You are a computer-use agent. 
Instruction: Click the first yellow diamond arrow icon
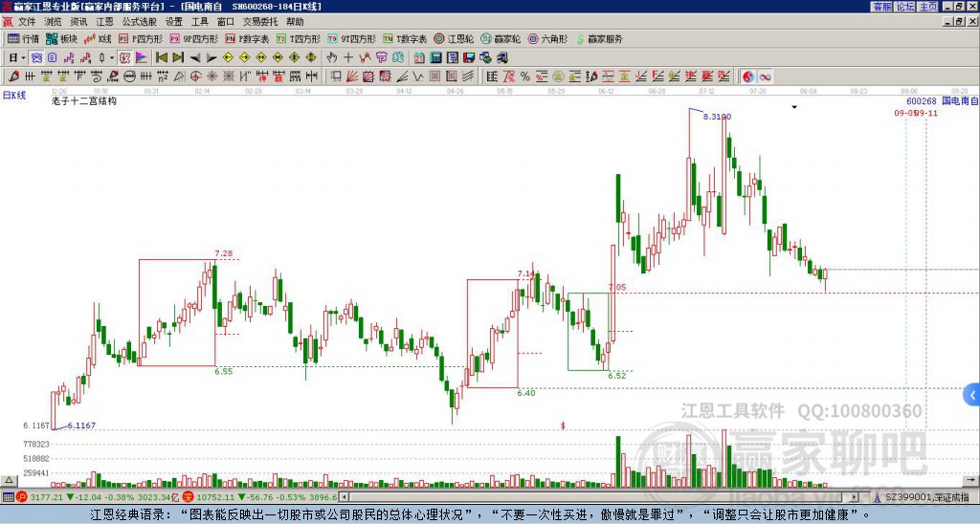pos(228,57)
